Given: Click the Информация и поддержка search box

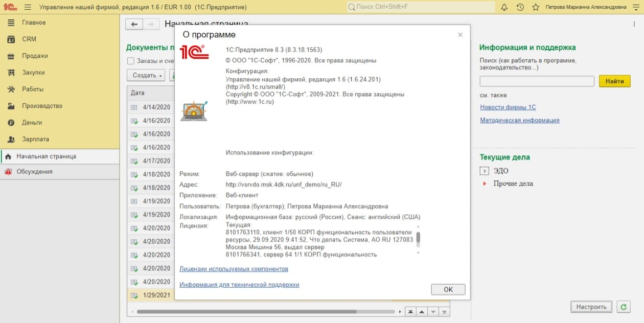Looking at the screenshot, I should tap(537, 81).
